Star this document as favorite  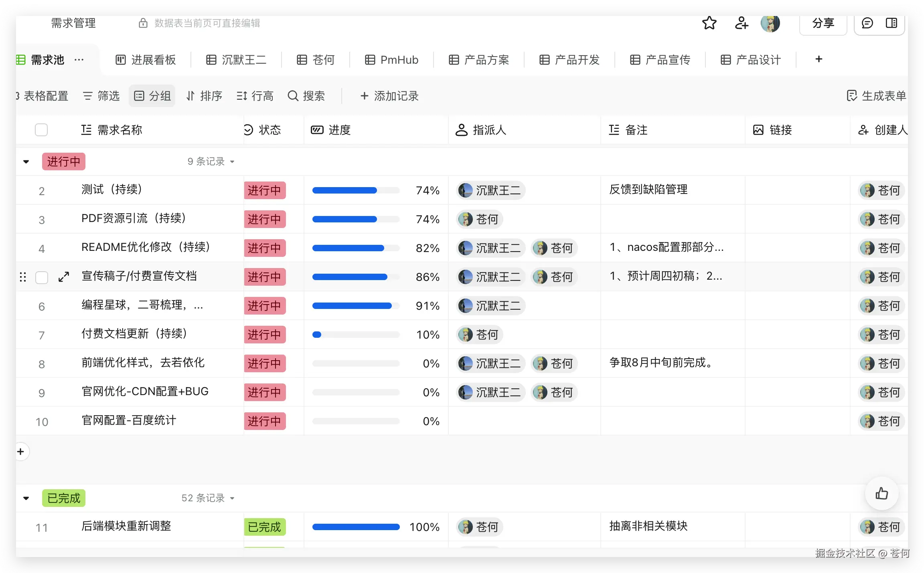pyautogui.click(x=709, y=23)
